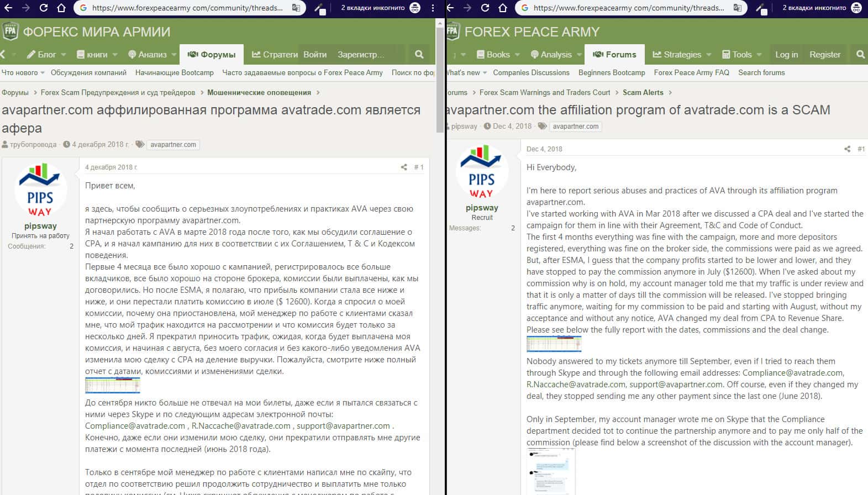868x495 pixels.
Task: Expand the Analysis dropdown arrow
Action: pyautogui.click(x=579, y=55)
